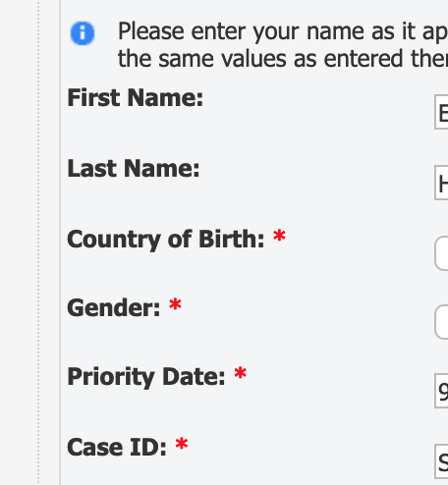Focus the First Name text field

(x=441, y=112)
